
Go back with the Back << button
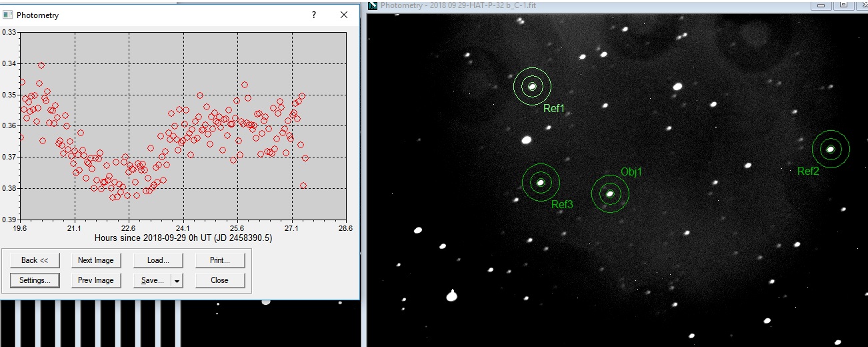(35, 260)
